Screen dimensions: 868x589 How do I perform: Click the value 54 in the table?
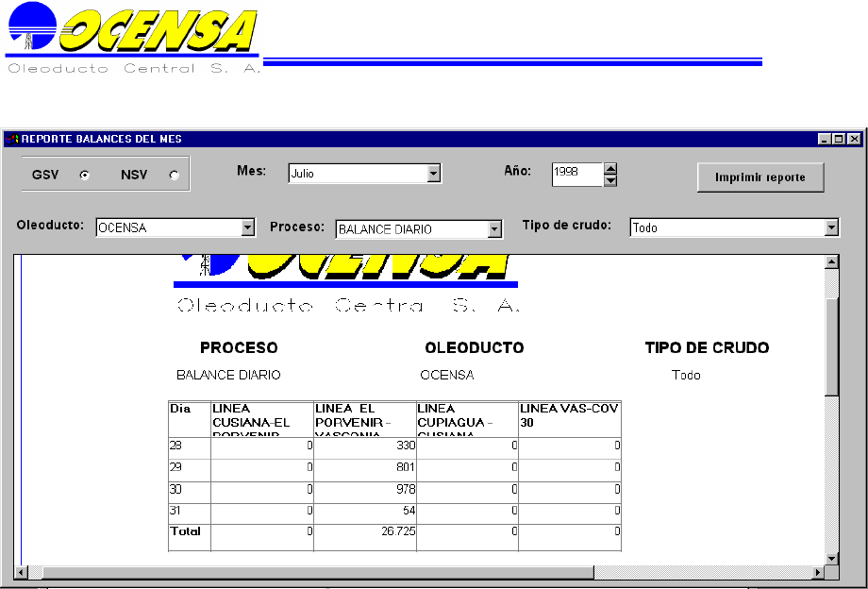pos(409,511)
